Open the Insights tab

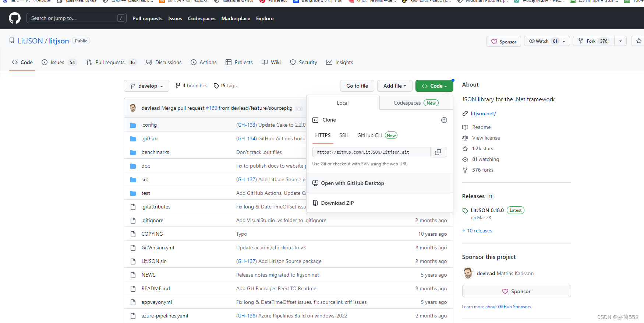pos(340,62)
